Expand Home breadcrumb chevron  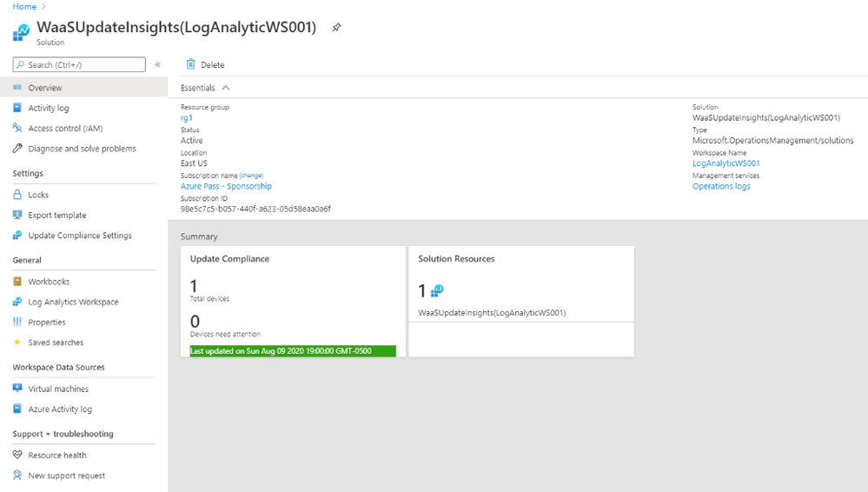click(x=43, y=7)
